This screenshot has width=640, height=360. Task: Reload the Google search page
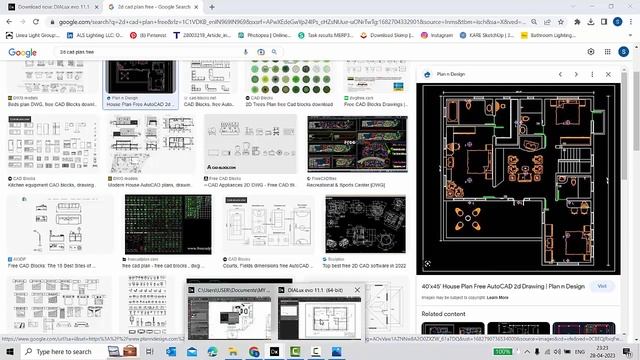coord(36,22)
